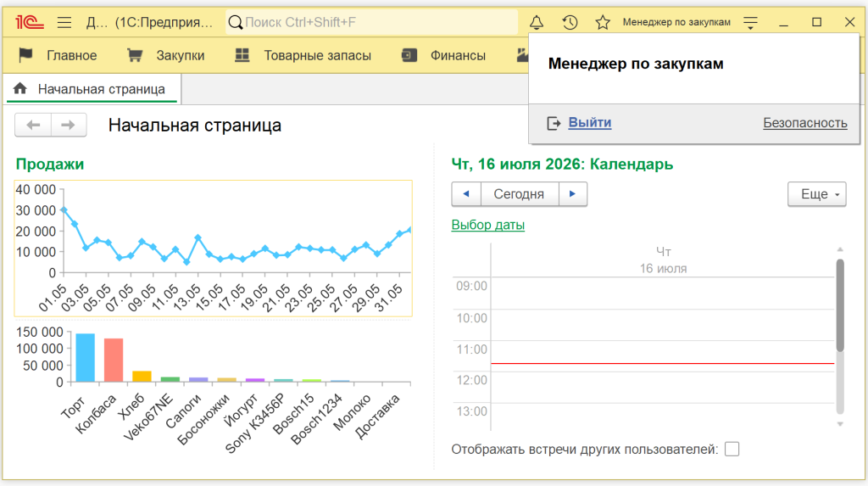
Task: Open the hamburger main menu
Action: click(64, 22)
